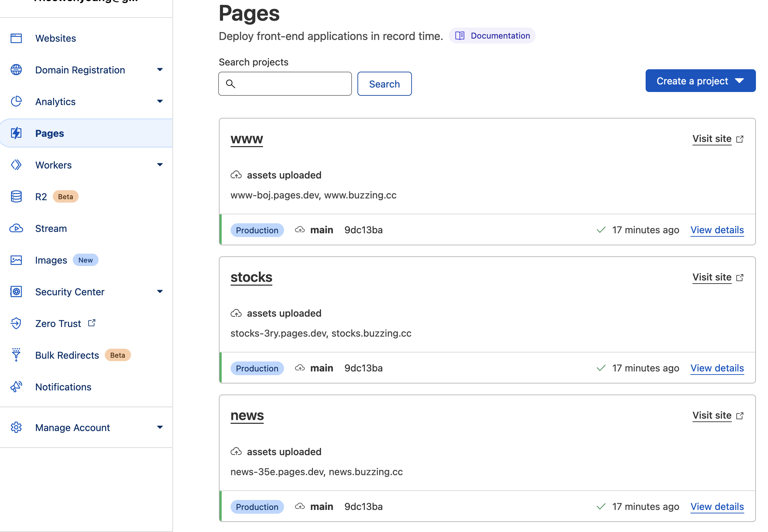This screenshot has height=532, width=768.
Task: Click the Zero Trust shield icon
Action: tap(16, 324)
